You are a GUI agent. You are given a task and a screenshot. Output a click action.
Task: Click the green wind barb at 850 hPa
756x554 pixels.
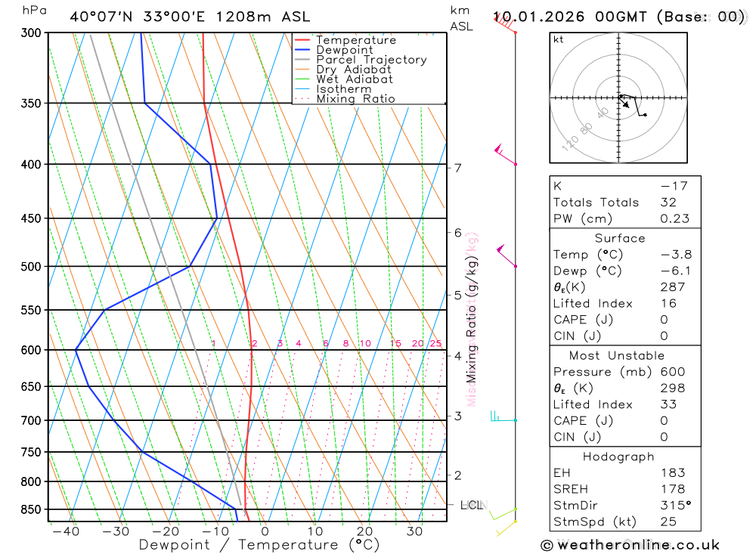pos(503,514)
